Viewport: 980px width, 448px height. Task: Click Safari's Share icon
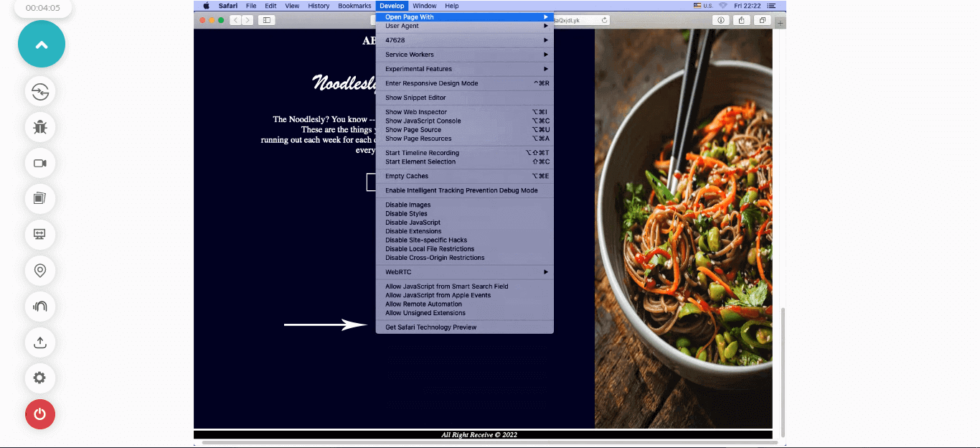tap(741, 20)
